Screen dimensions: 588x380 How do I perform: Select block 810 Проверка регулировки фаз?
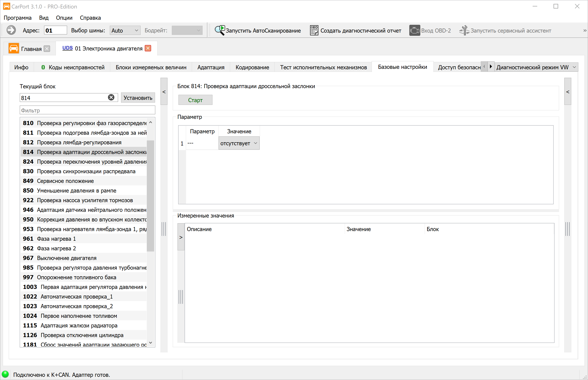(x=83, y=123)
